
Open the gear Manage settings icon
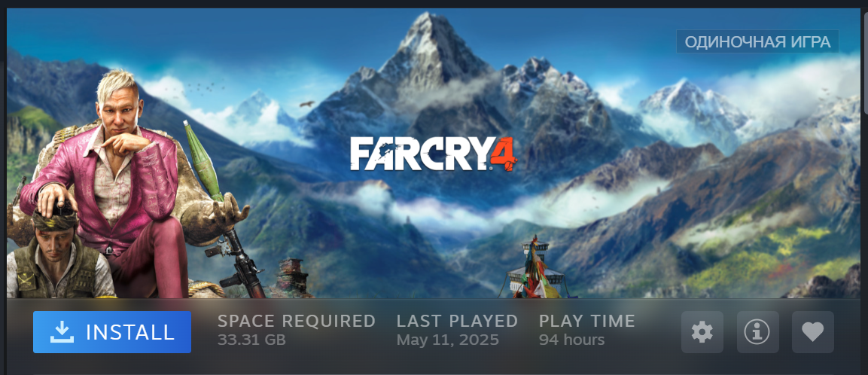point(702,332)
